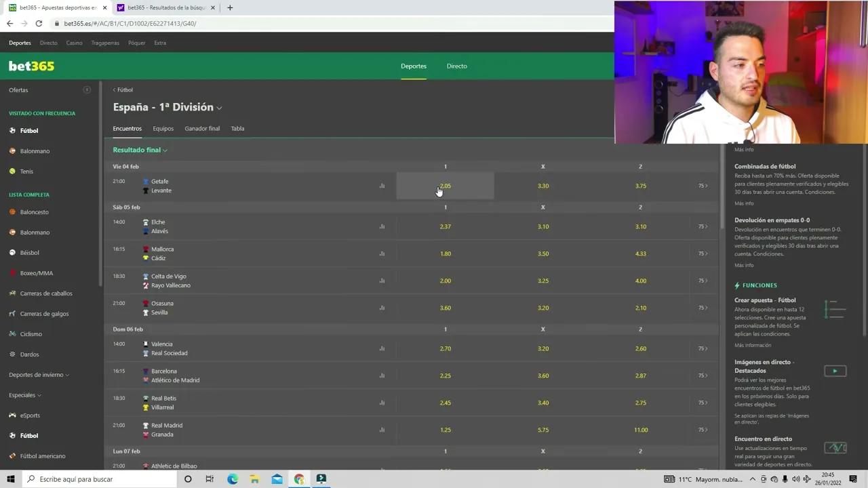Screen dimensions: 868x488
Task: Select Mallorca win odds 1.80
Action: click(x=445, y=253)
